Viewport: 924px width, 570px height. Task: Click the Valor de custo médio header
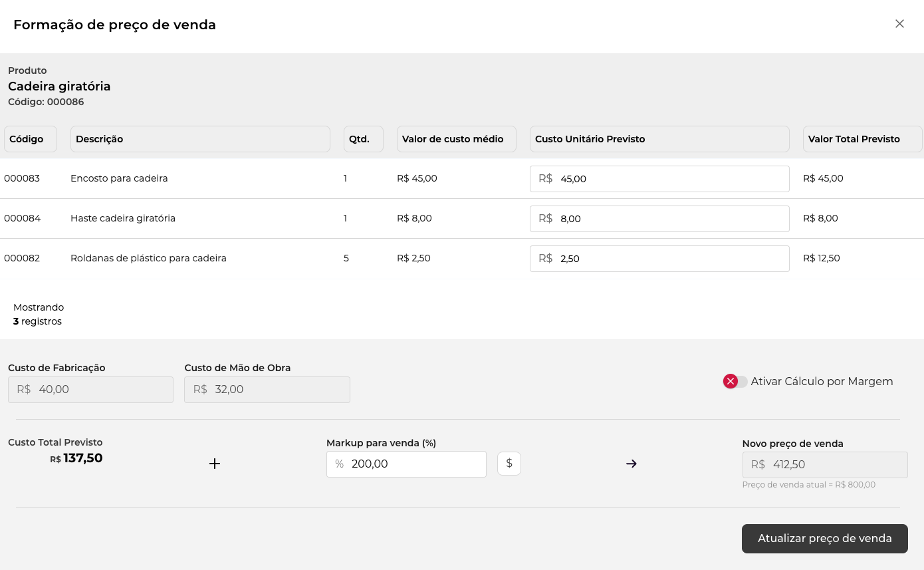[x=456, y=139]
